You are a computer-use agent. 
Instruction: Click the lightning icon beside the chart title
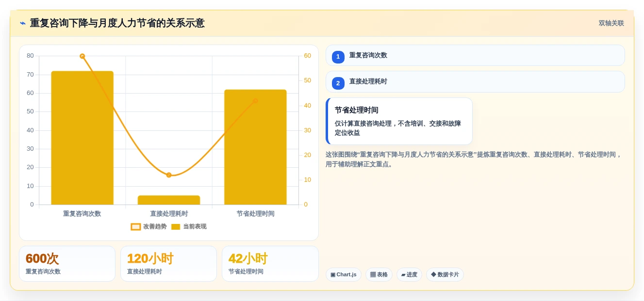22,23
